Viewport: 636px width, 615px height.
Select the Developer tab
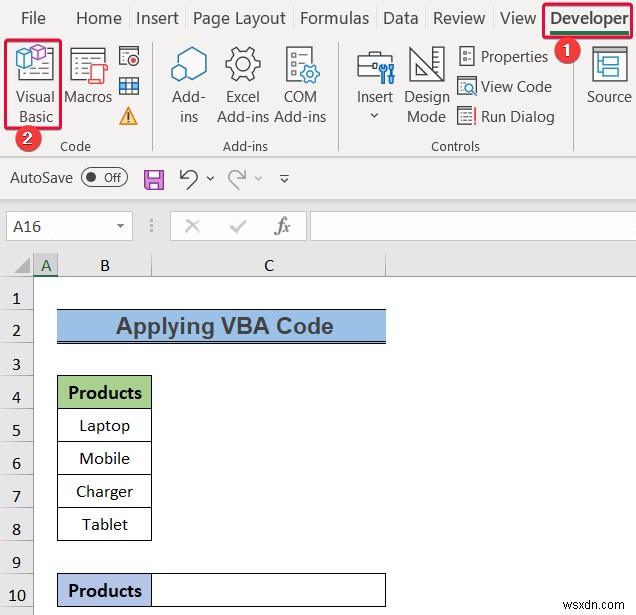click(x=589, y=19)
